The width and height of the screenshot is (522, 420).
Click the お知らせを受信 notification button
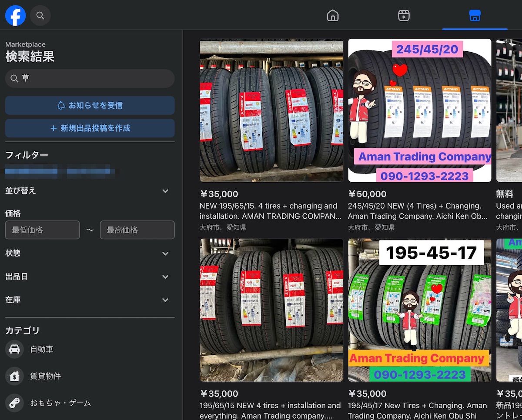pyautogui.click(x=90, y=106)
